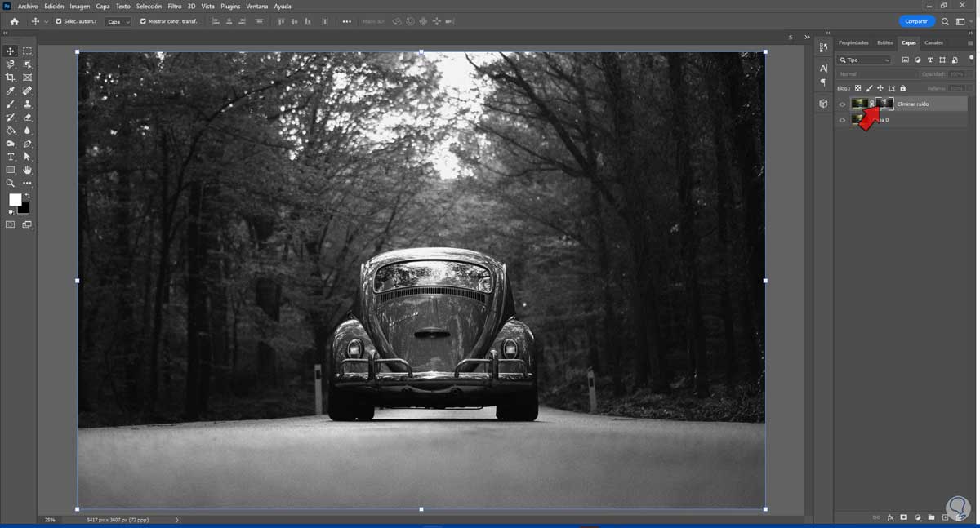This screenshot has width=980, height=528.
Task: Change the screen mode icon
Action: [x=27, y=224]
